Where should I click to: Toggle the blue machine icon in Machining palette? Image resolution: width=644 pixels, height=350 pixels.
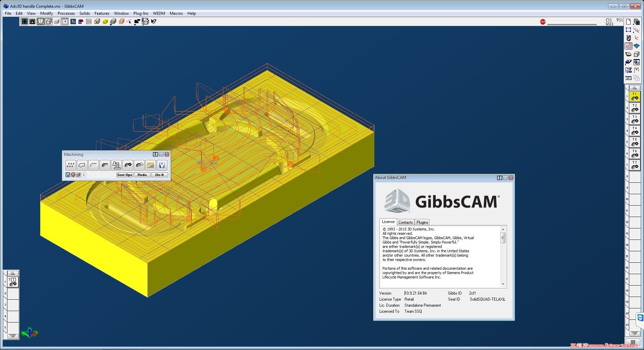[x=68, y=175]
